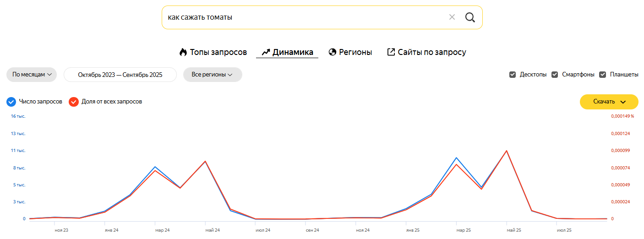
Task: Click the magnifying glass search icon
Action: pos(470,17)
